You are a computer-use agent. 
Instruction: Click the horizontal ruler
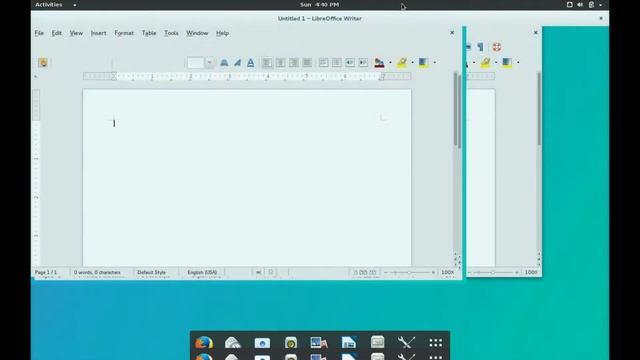[247, 76]
